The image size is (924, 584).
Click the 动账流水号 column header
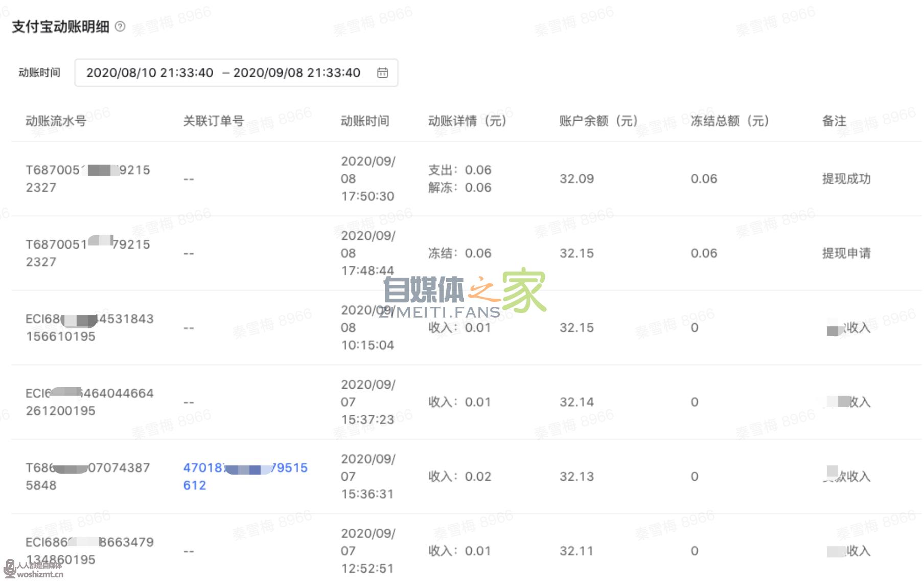click(x=56, y=121)
